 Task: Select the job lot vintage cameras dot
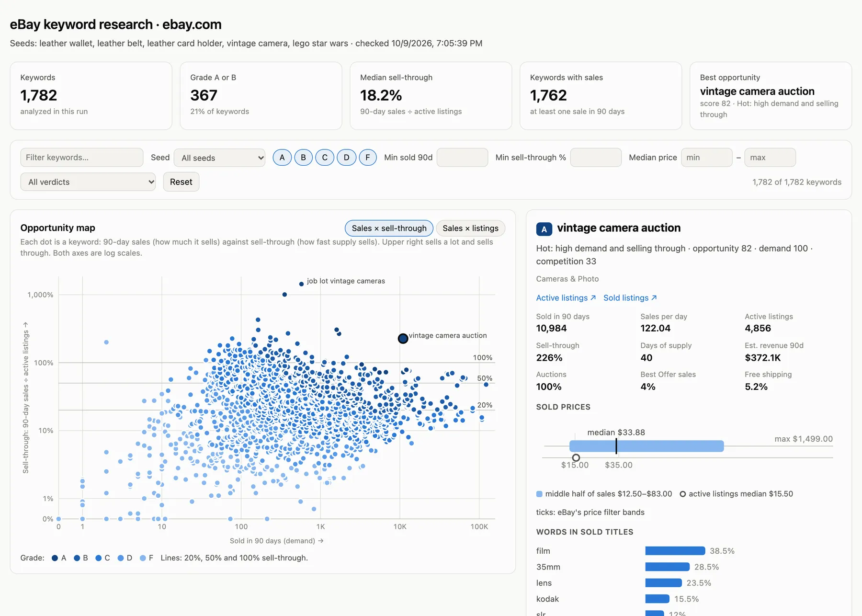pyautogui.click(x=301, y=284)
